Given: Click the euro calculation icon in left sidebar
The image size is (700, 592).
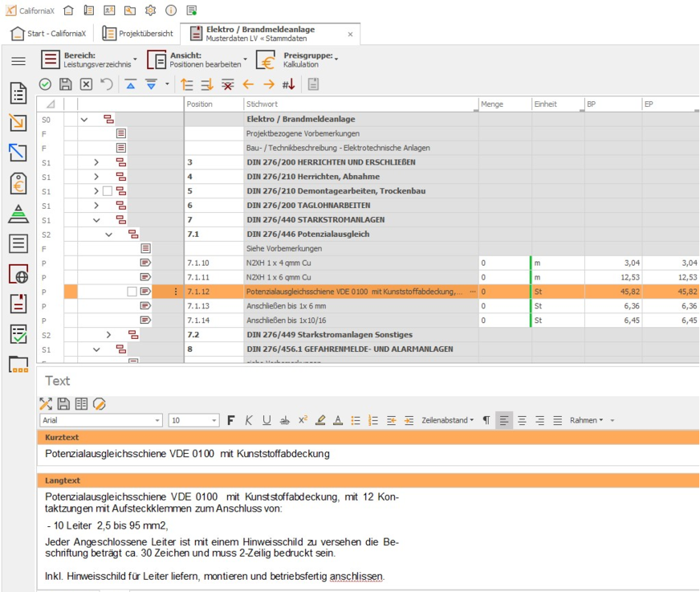Looking at the screenshot, I should 18,183.
